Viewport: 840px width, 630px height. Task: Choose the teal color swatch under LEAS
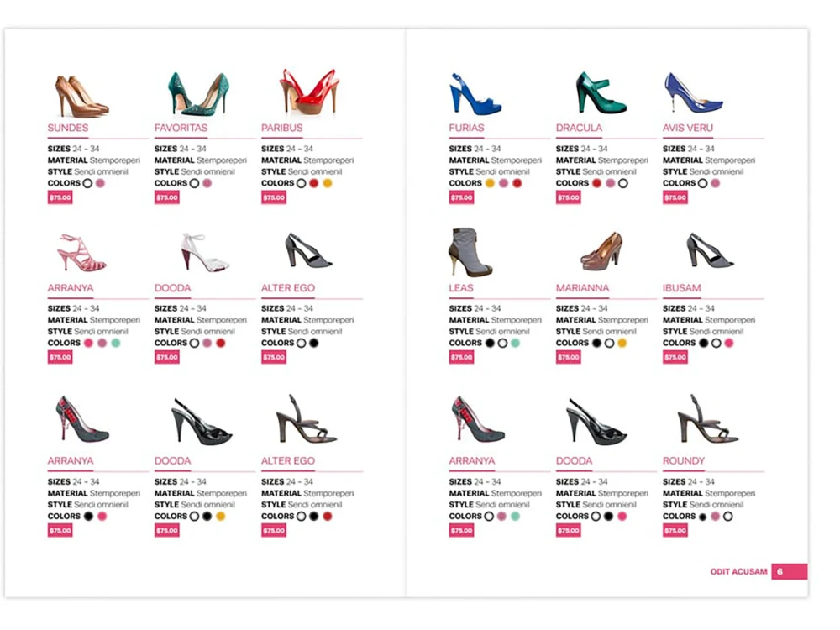point(516,344)
